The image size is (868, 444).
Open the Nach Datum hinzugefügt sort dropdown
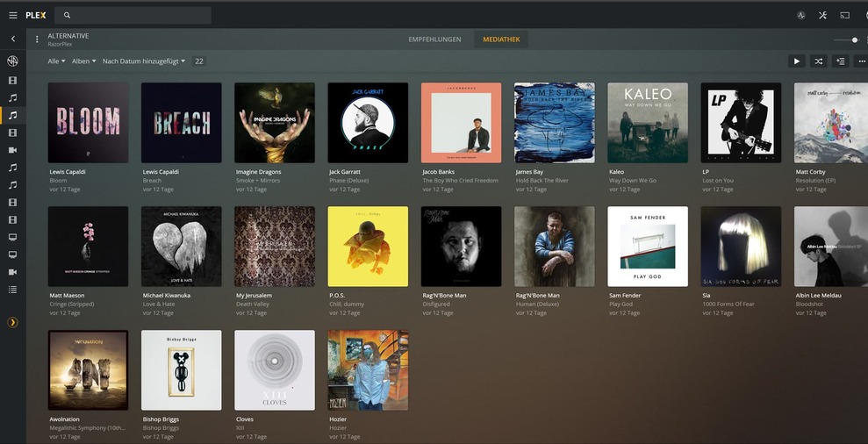coord(144,61)
